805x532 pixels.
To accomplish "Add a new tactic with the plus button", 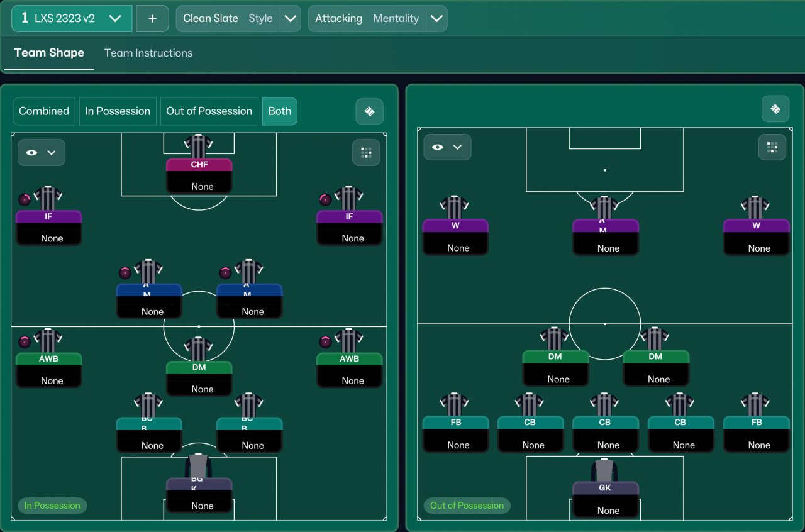I will (x=152, y=18).
